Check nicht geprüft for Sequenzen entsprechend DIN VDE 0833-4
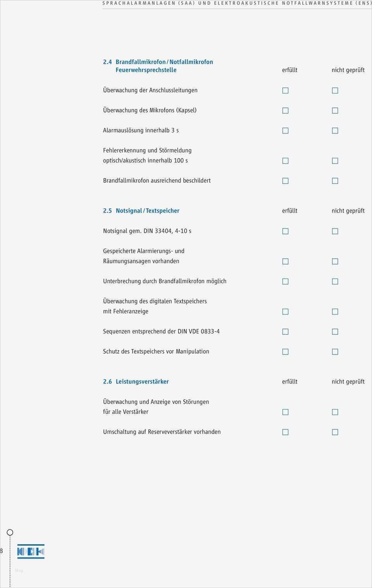This screenshot has width=372, height=588. [x=335, y=332]
